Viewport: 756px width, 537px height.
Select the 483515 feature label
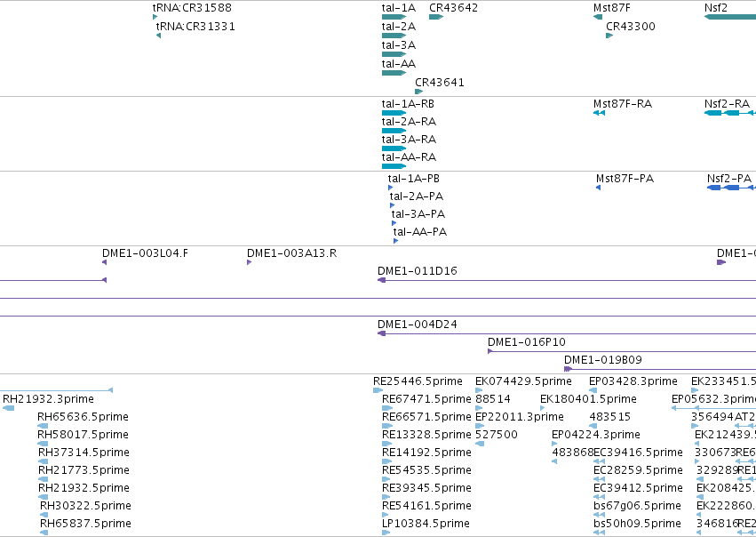click(610, 417)
